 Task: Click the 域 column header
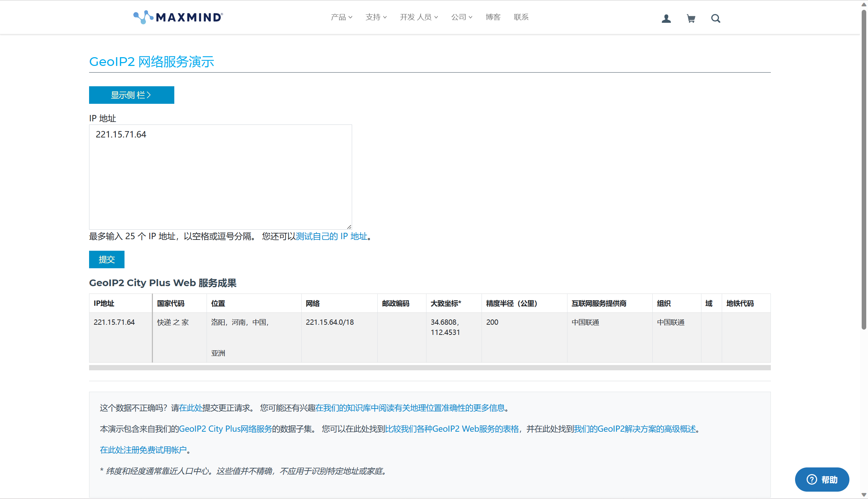coord(712,303)
